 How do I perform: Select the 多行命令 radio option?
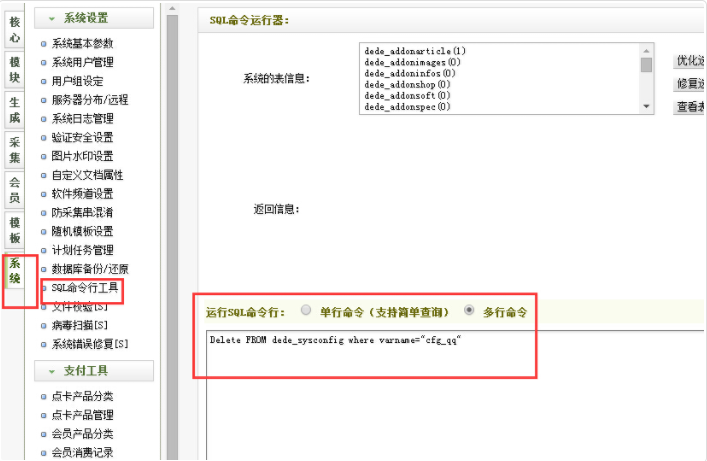[469, 311]
